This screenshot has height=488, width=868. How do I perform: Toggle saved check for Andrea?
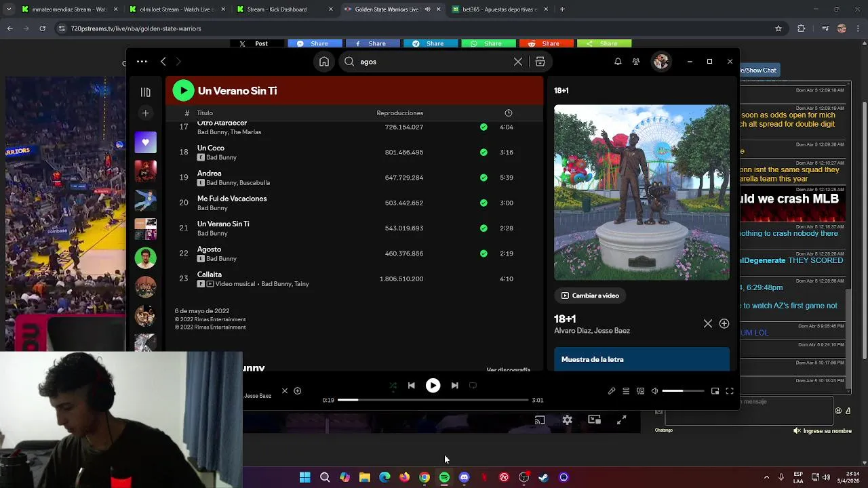[484, 178]
